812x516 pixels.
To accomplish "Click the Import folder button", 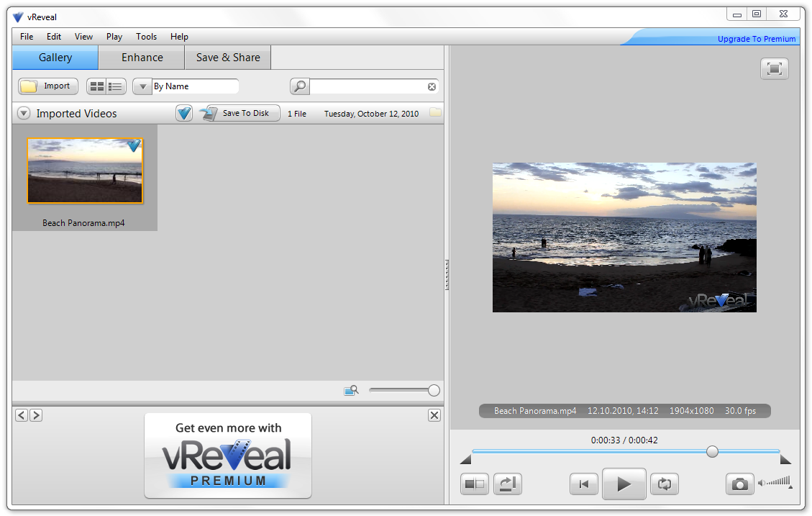I will 48,86.
